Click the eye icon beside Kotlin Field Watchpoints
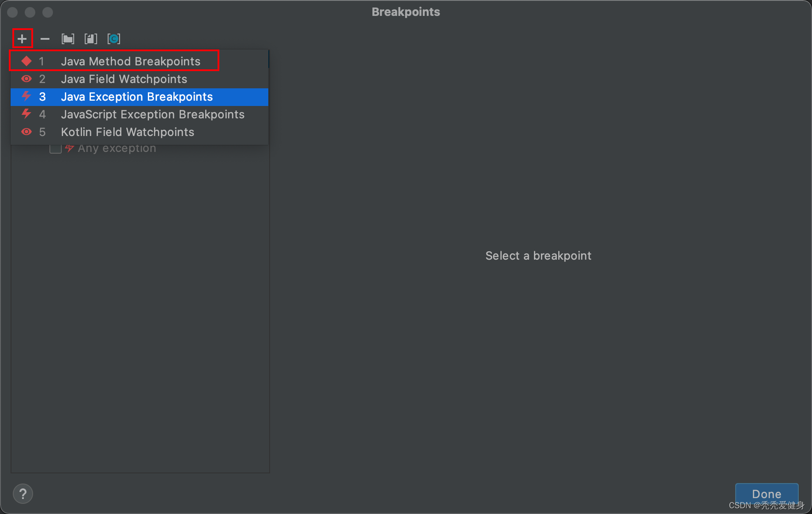The image size is (812, 514). pyautogui.click(x=26, y=132)
